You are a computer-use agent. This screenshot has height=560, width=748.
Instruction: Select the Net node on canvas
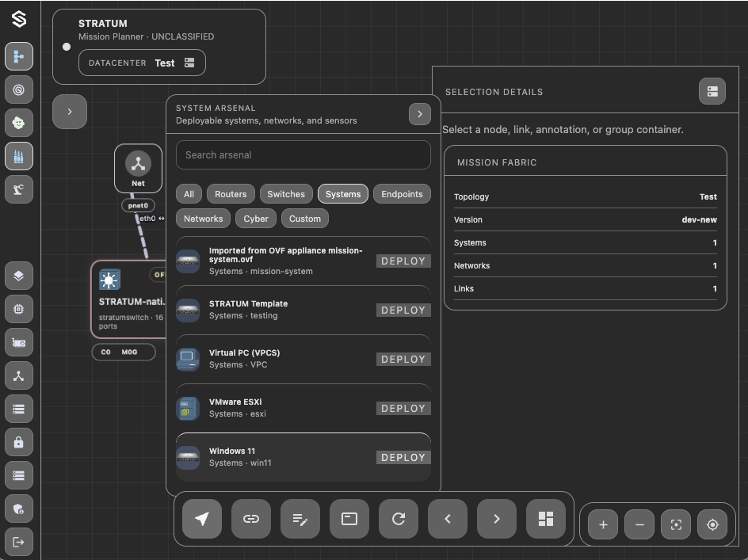point(139,169)
